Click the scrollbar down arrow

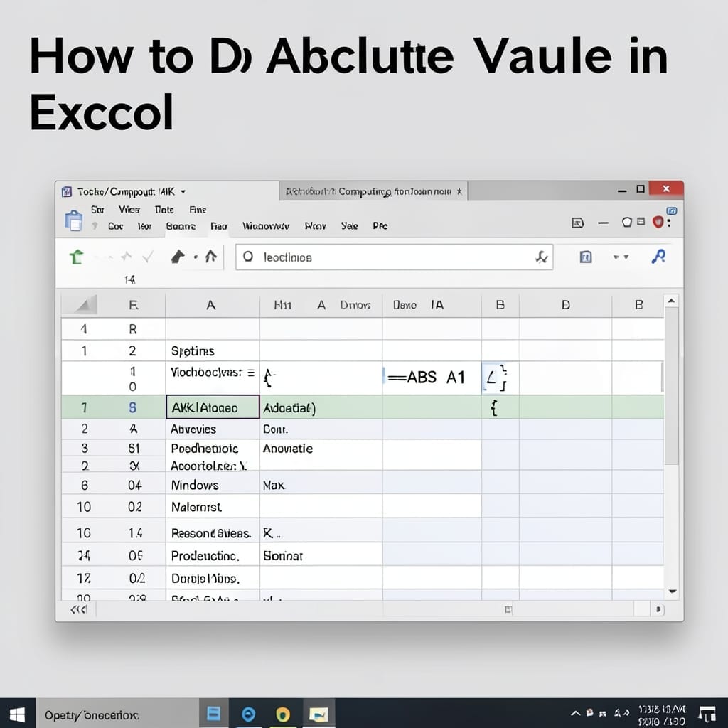pos(672,591)
